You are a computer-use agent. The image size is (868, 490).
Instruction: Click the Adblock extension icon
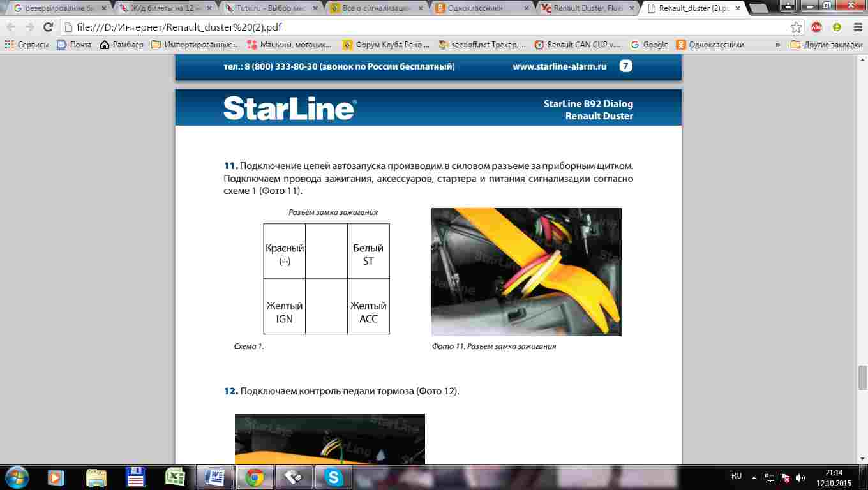(x=816, y=27)
